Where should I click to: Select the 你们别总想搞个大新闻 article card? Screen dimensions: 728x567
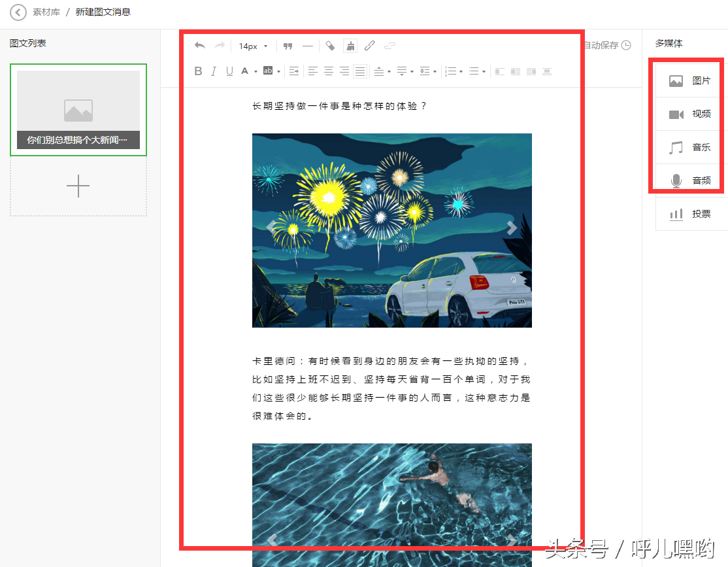pyautogui.click(x=78, y=110)
